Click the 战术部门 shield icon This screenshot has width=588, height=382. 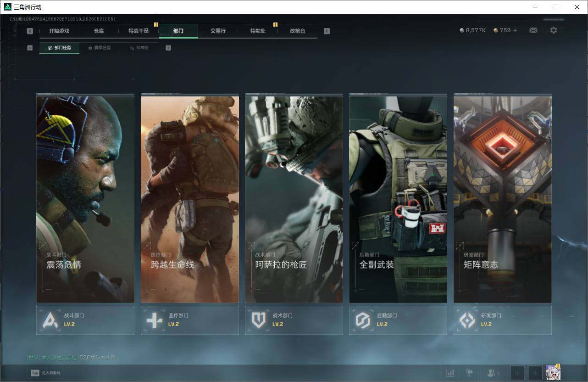[259, 320]
